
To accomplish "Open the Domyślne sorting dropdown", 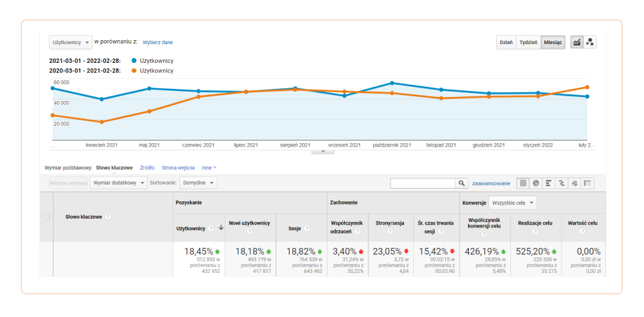I will click(199, 183).
